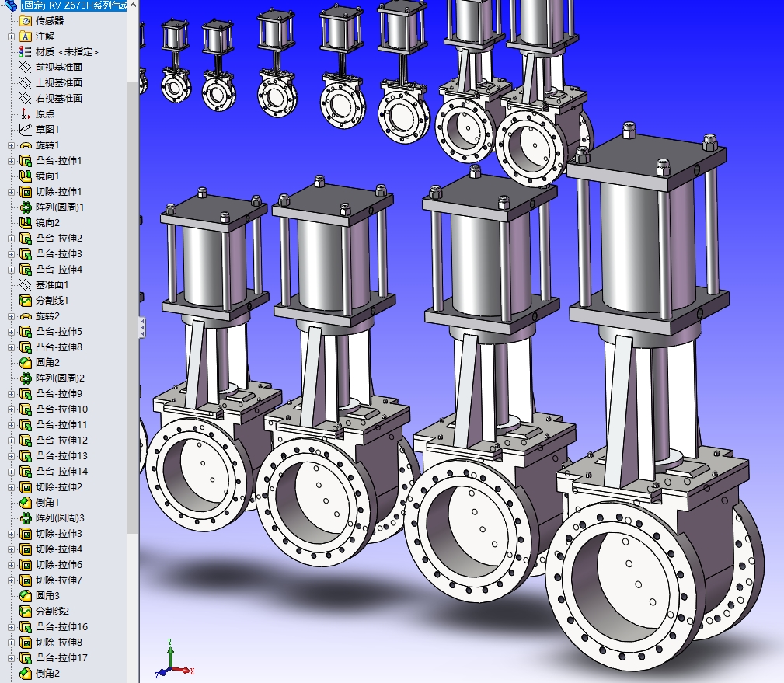Expand the 切除-拉伸3 feature node
Image resolution: width=784 pixels, height=683 pixels.
click(11, 534)
